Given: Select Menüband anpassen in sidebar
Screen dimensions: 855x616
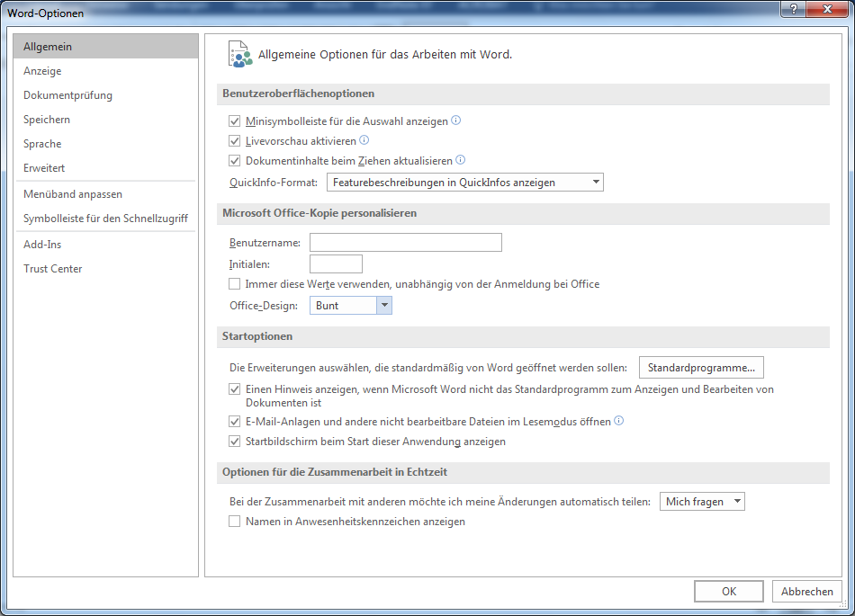Looking at the screenshot, I should 73,194.
